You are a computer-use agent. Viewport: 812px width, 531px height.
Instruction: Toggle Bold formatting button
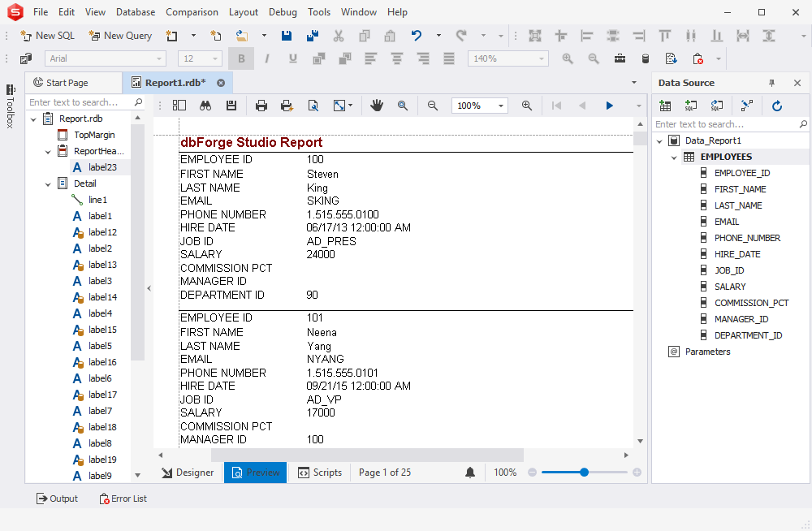pyautogui.click(x=241, y=58)
